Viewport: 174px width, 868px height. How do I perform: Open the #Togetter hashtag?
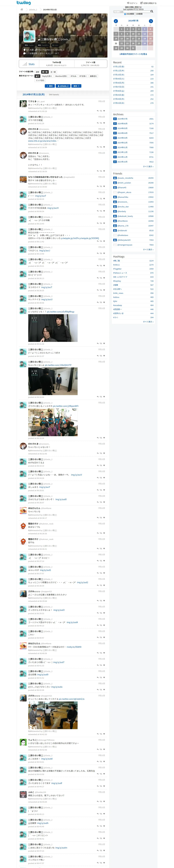tap(117, 269)
